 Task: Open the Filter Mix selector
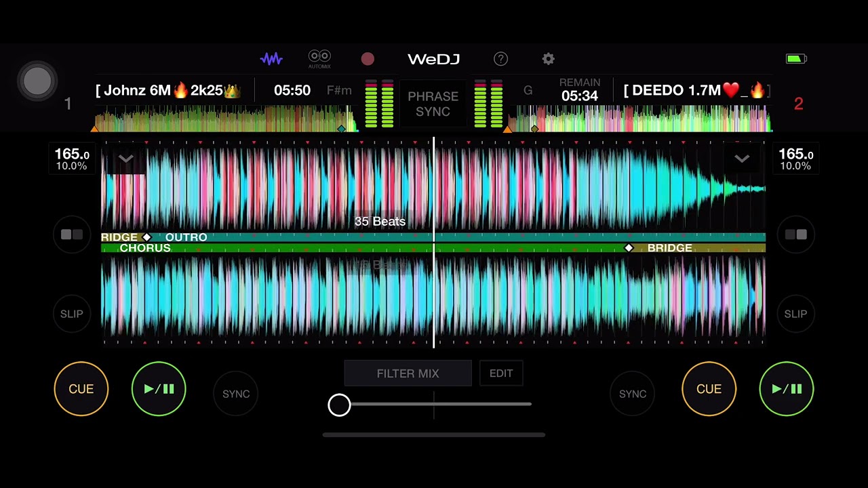pyautogui.click(x=408, y=373)
